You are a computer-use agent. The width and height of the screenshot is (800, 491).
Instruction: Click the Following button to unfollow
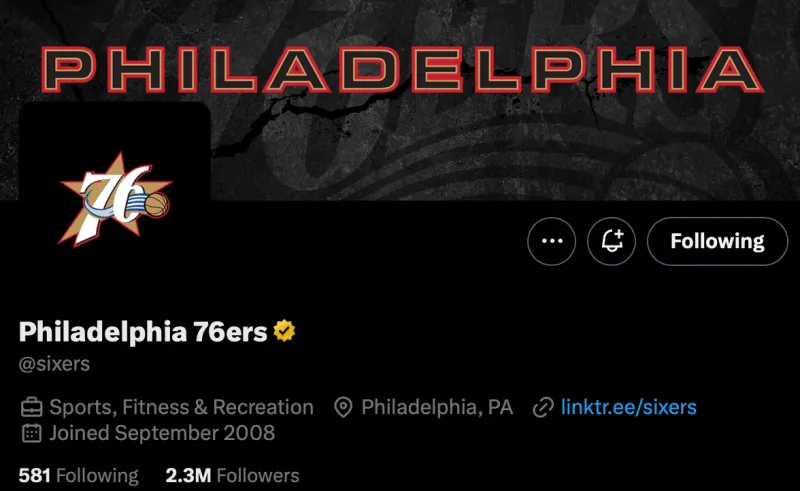pyautogui.click(x=717, y=241)
